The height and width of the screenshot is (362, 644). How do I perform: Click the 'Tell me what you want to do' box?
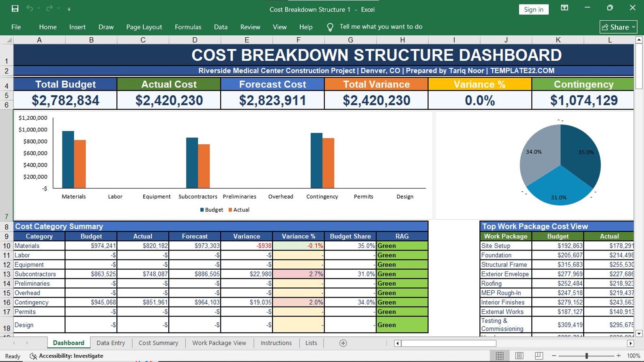(381, 27)
